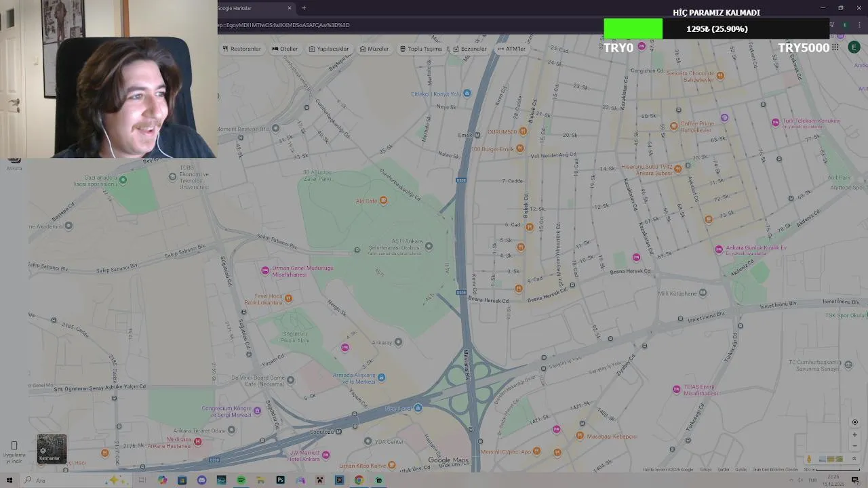Click the TOBB Ekonomi ve Teknoloji Üniversitesi pin
Viewport: 868px width, 488px height.
172,177
